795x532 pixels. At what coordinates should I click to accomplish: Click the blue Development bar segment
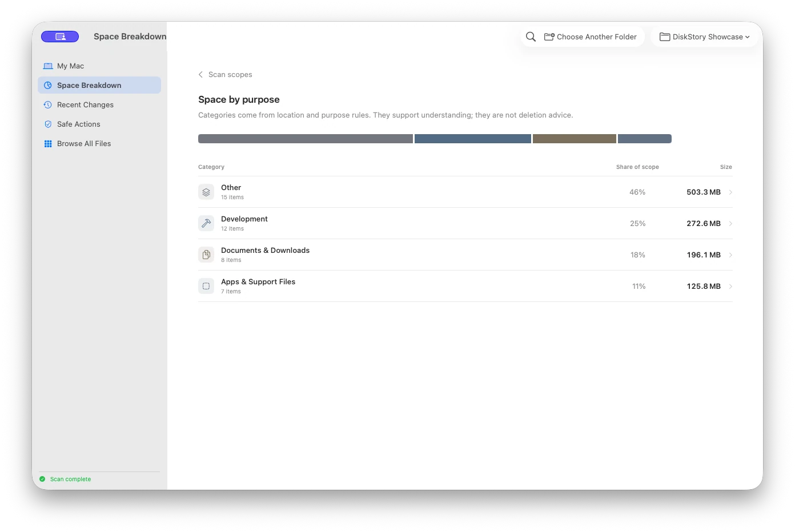click(x=473, y=139)
